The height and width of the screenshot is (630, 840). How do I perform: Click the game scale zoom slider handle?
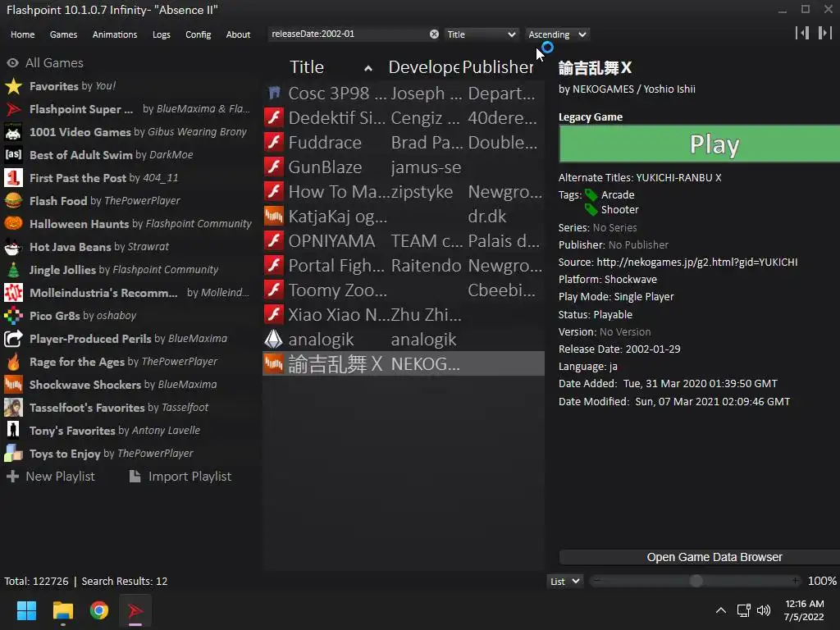(x=696, y=582)
